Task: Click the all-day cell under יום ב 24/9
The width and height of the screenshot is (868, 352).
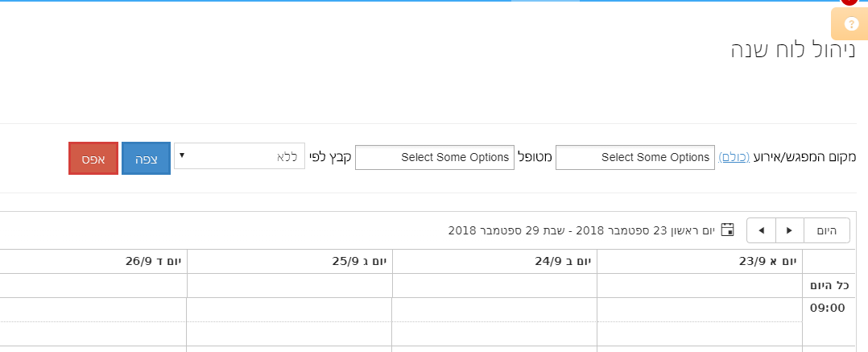Action: pos(494,285)
